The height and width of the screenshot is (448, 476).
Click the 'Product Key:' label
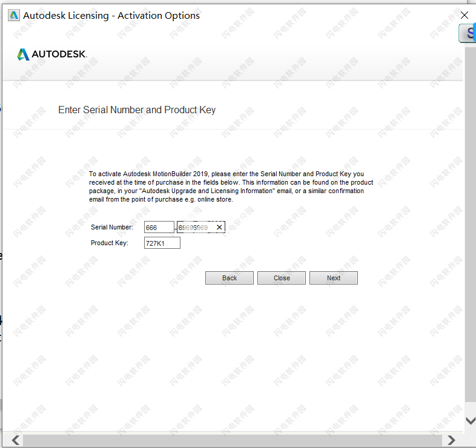click(109, 243)
